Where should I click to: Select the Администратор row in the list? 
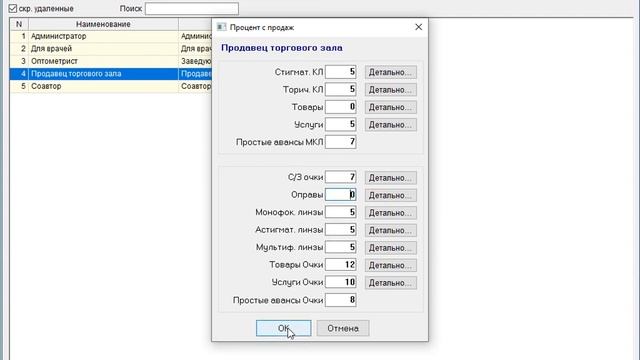coord(111,36)
